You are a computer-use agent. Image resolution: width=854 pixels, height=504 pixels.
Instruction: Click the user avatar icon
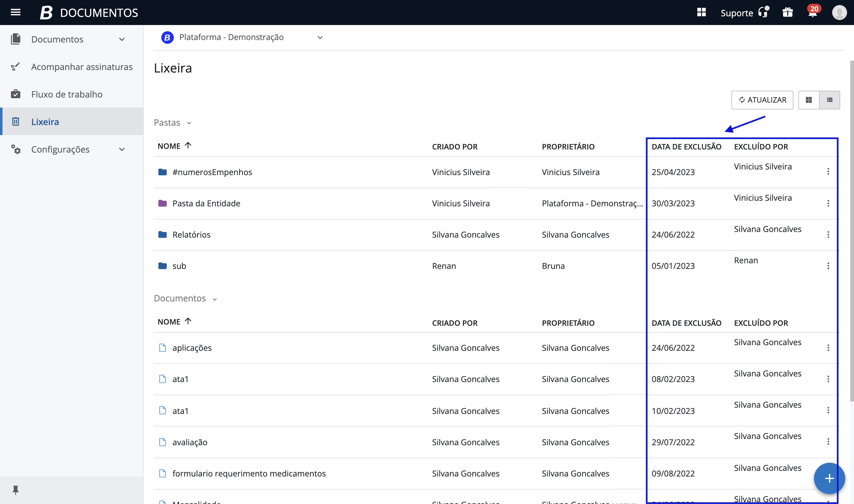coord(839,13)
